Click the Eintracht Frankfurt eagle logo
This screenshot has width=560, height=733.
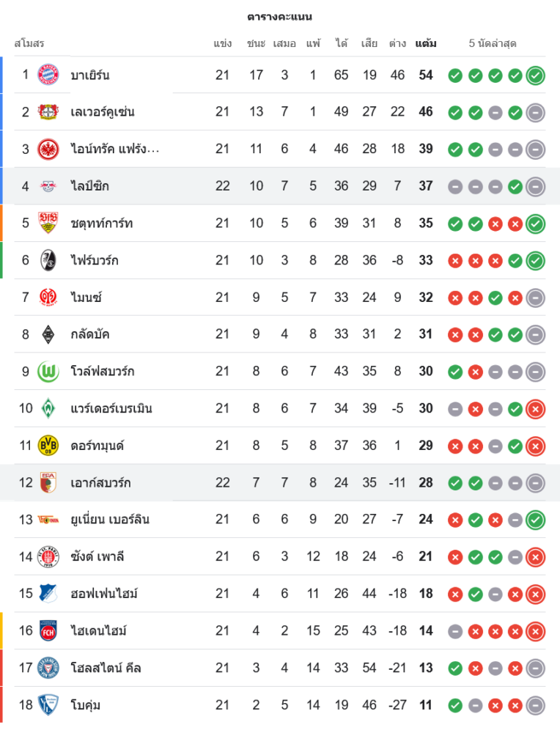coord(48,149)
